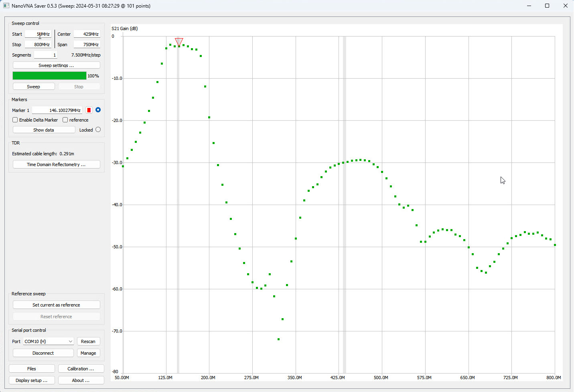Check the reference checkbox next to Delta Marker
This screenshot has height=392, width=574.
(x=65, y=120)
